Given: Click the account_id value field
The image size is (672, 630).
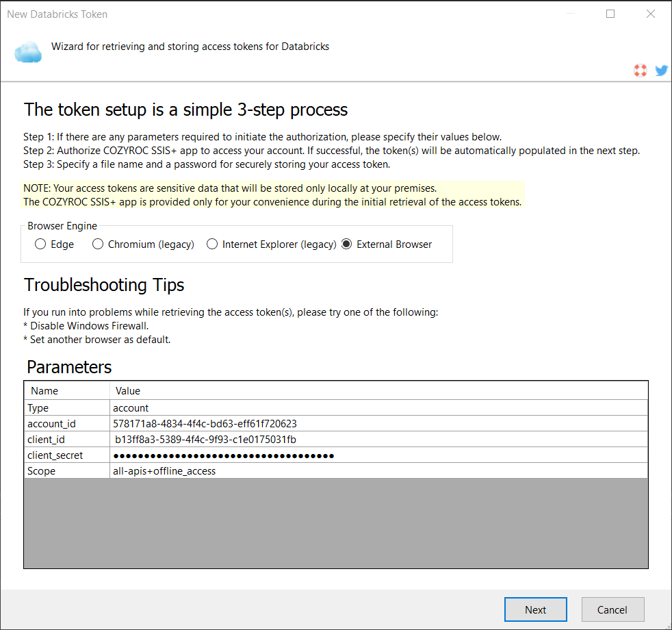Looking at the screenshot, I should 378,424.
